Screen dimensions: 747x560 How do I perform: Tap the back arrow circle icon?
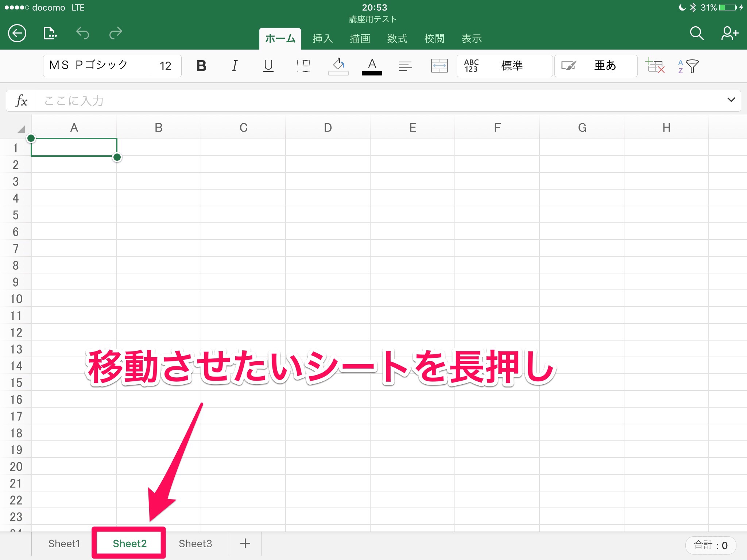tap(17, 34)
